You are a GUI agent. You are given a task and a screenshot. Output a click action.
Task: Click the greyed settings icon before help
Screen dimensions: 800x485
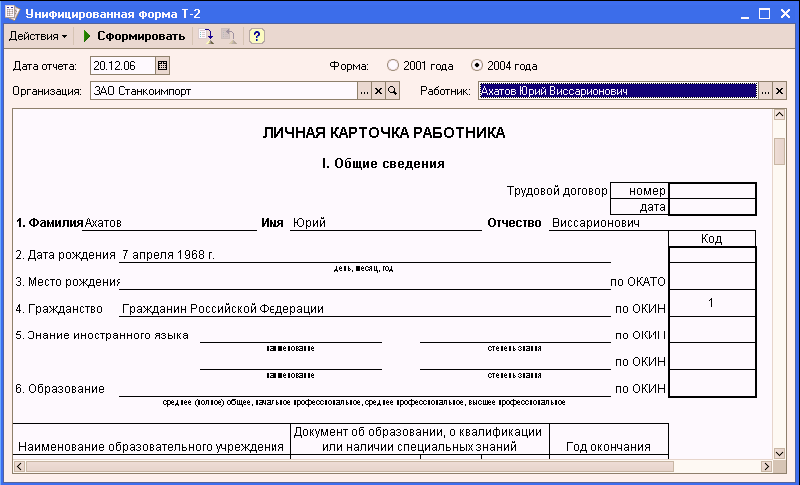click(228, 36)
